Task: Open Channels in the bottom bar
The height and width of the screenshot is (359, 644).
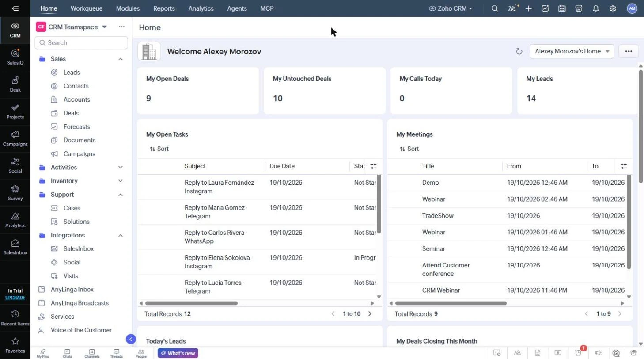Action: 92,353
